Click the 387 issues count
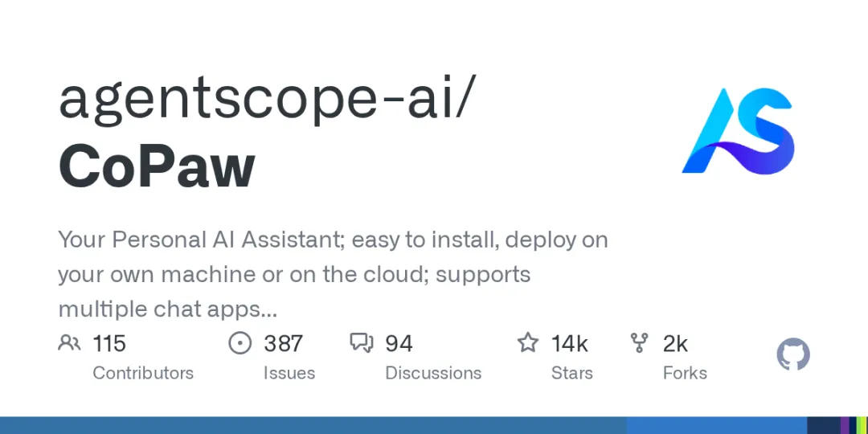 tap(283, 344)
